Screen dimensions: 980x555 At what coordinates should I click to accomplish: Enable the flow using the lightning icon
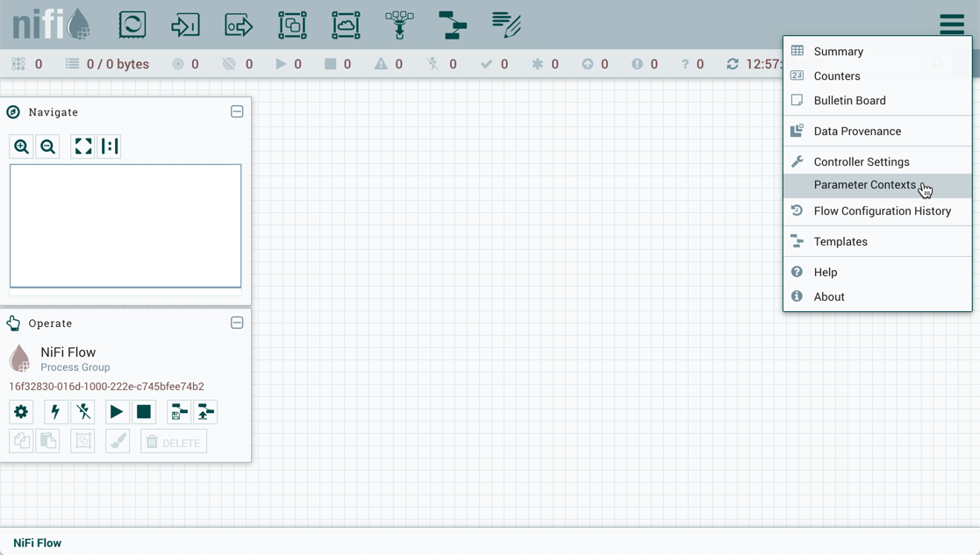pos(54,411)
